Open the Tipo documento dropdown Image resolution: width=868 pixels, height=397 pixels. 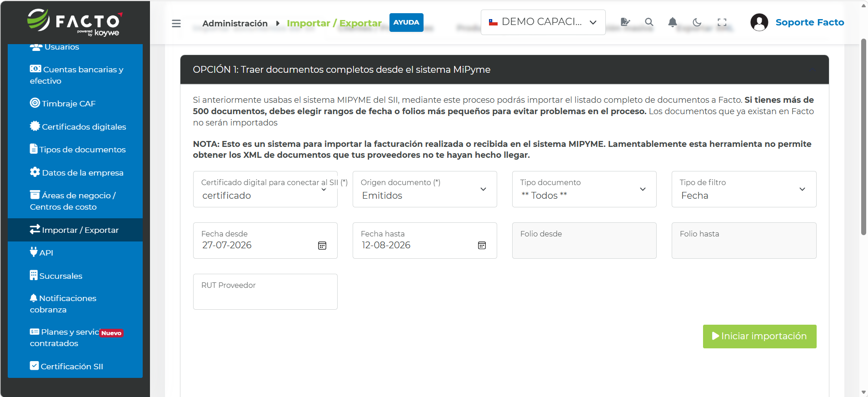coord(584,189)
